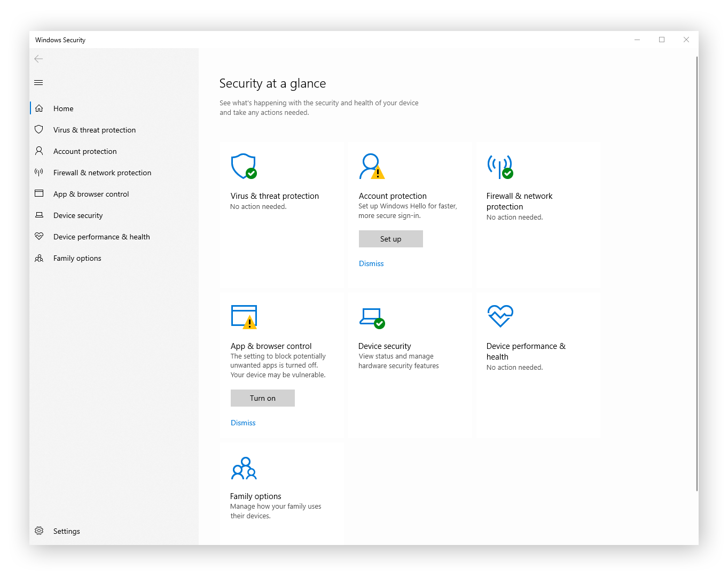Select the Virus & threat protection shield icon in sidebar
The height and width of the screenshot is (576, 728).
(38, 129)
